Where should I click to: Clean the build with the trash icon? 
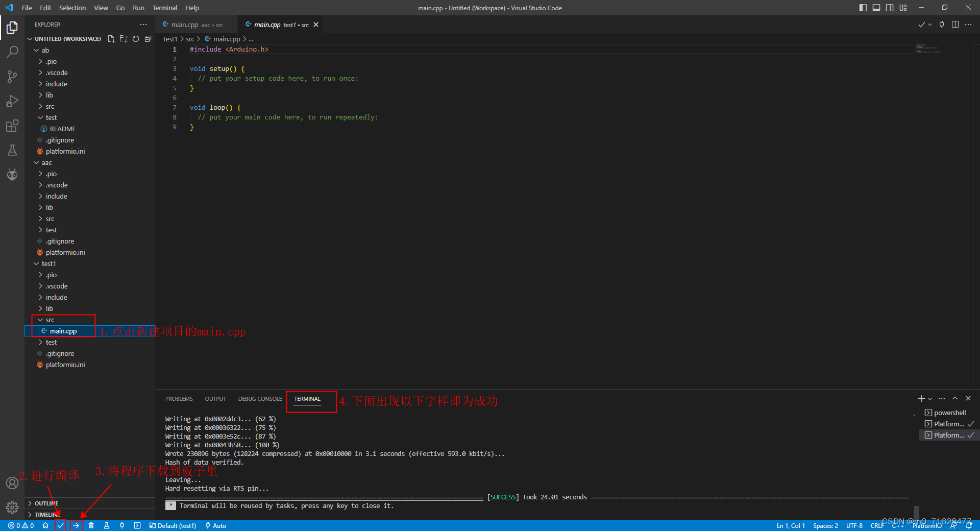coord(91,525)
